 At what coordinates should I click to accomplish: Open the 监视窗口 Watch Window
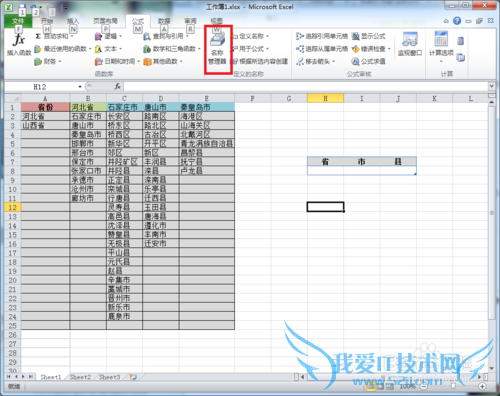(410, 45)
